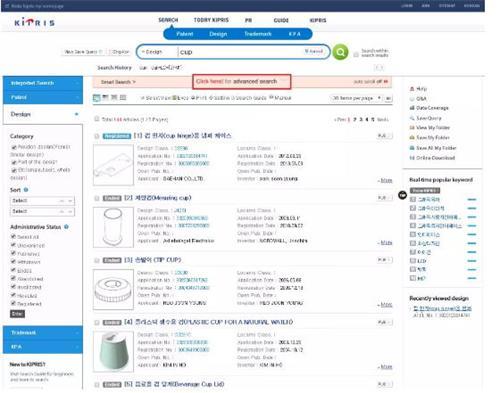
Task: Click the Save Query magnifier icon
Action: [x=412, y=118]
